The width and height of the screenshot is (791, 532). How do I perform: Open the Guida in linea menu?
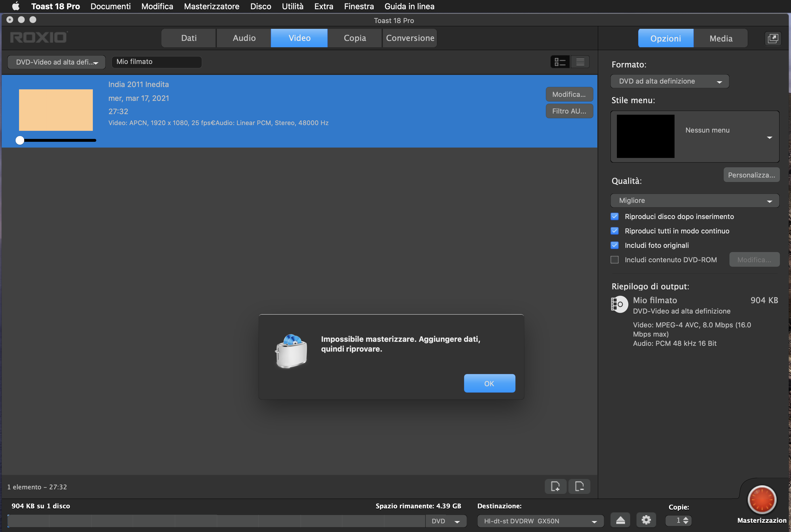409,6
